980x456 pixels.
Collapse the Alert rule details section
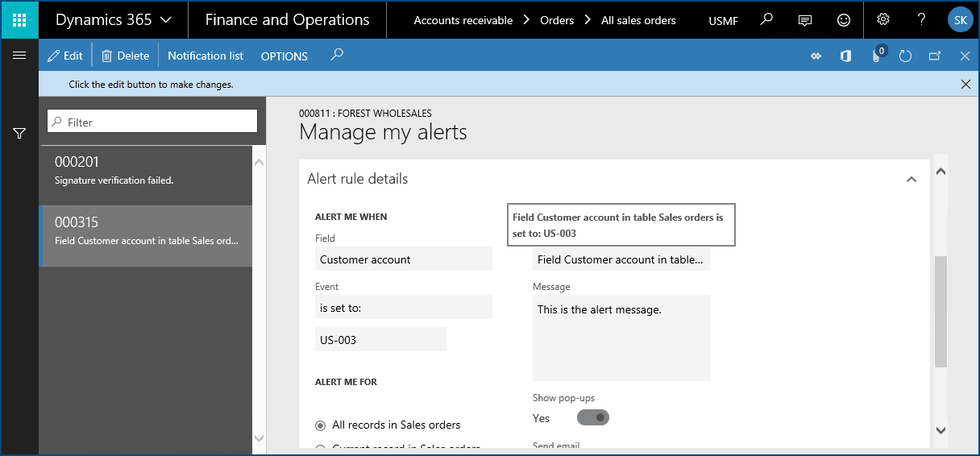[911, 180]
